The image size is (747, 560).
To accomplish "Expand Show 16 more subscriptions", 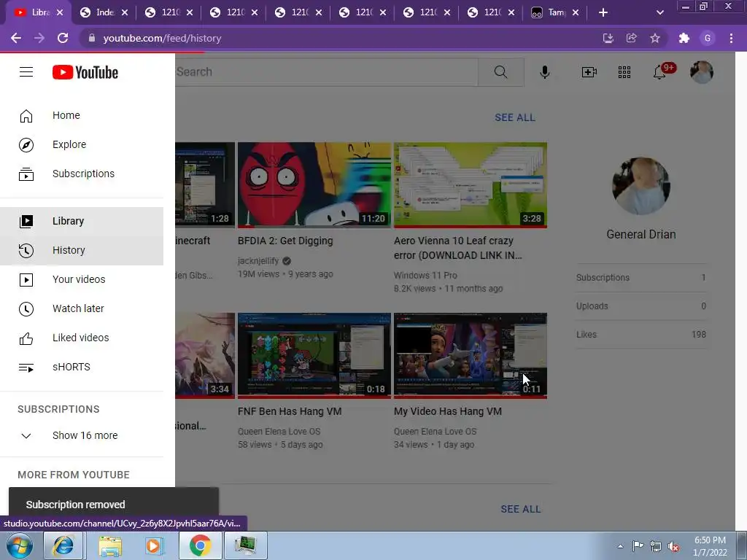I will pos(82,436).
